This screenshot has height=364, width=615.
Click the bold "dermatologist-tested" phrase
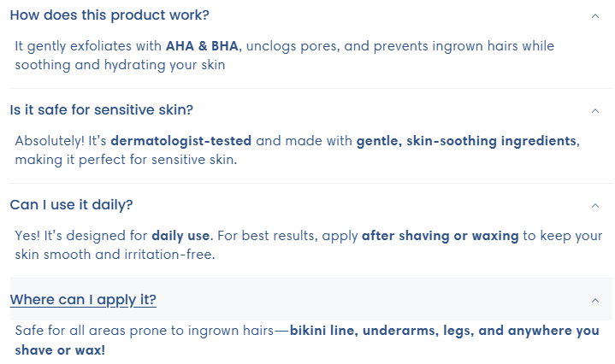[180, 141]
